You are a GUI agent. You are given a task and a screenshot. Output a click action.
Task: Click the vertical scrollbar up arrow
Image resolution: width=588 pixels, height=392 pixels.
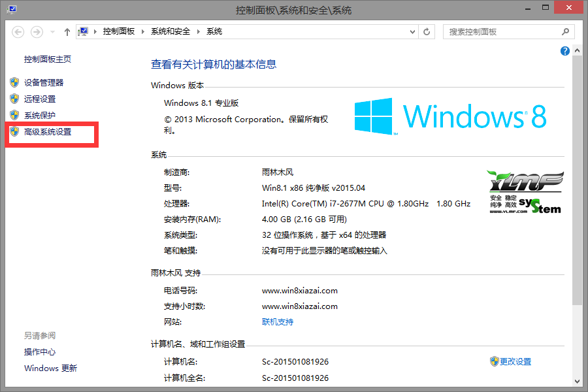pyautogui.click(x=577, y=50)
